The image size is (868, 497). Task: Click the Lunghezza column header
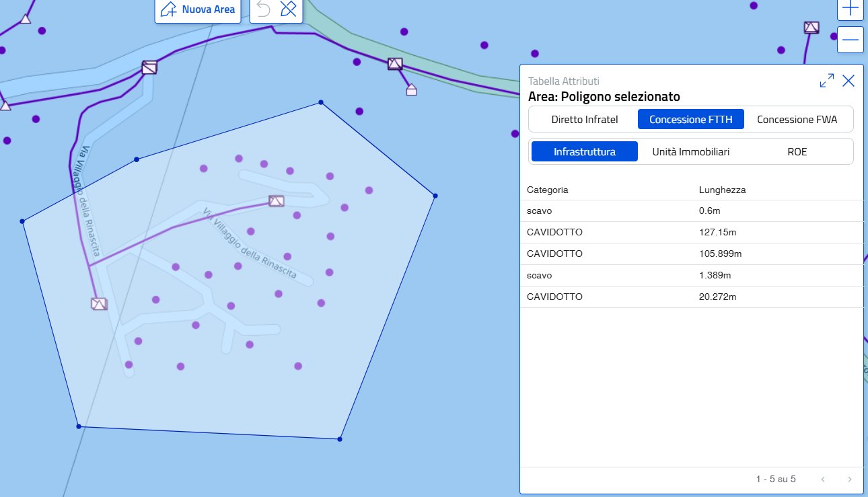coord(722,190)
